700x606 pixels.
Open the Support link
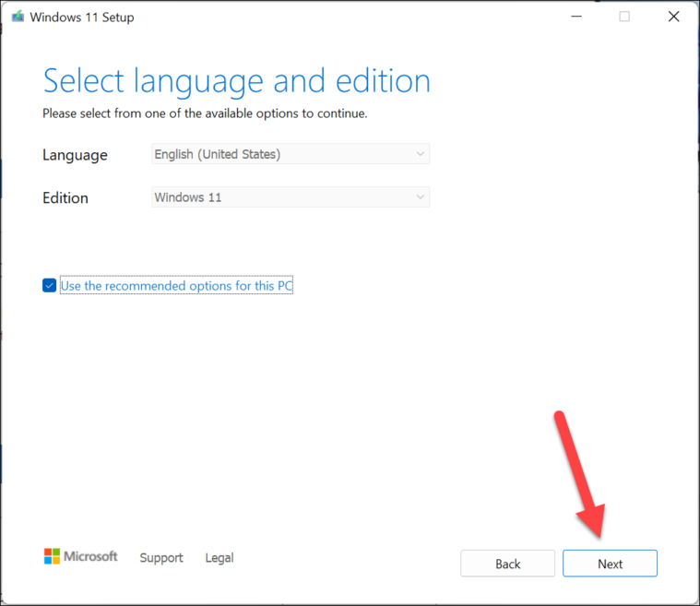coord(161,558)
